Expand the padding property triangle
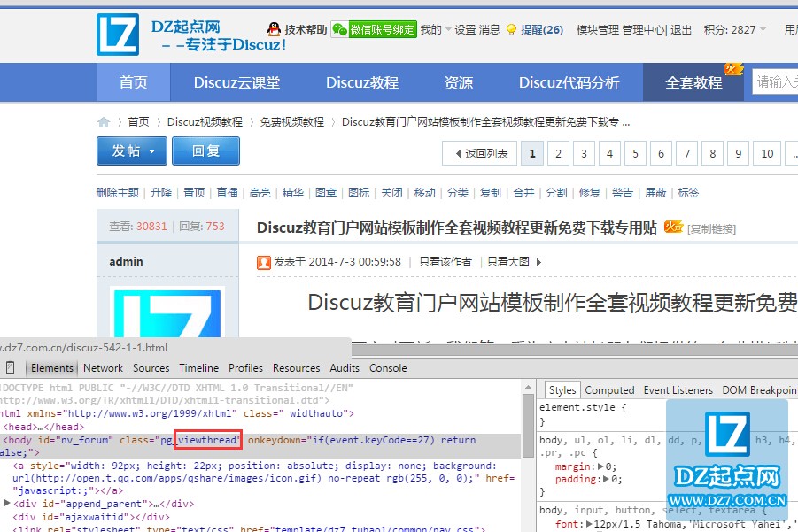 pos(606,479)
